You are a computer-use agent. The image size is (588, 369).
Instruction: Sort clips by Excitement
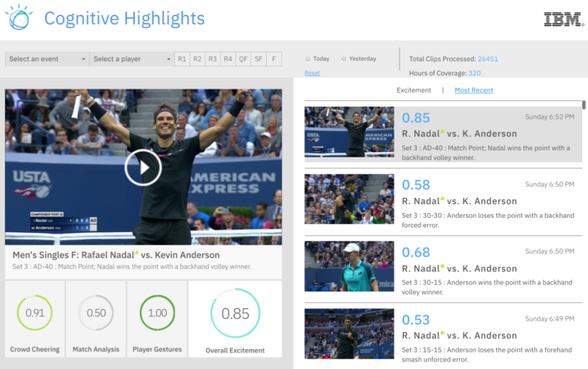pyautogui.click(x=414, y=90)
